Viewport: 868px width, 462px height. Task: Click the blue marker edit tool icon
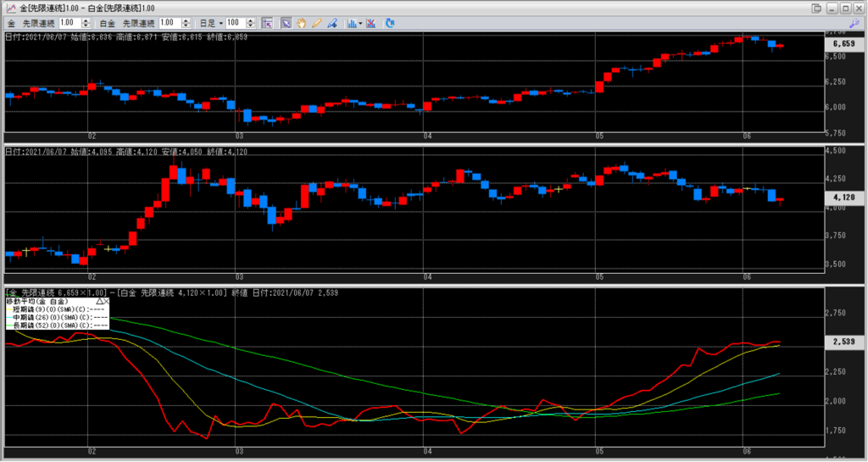(332, 23)
